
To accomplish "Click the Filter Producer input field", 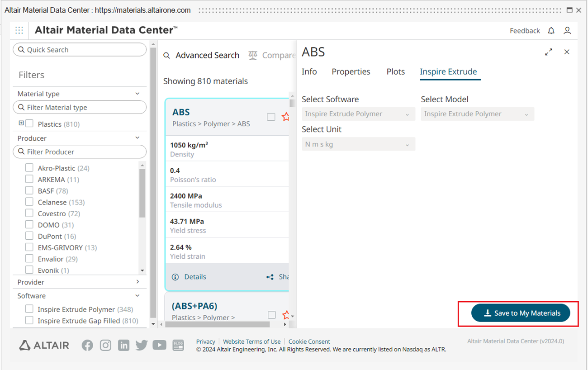I will coord(80,152).
